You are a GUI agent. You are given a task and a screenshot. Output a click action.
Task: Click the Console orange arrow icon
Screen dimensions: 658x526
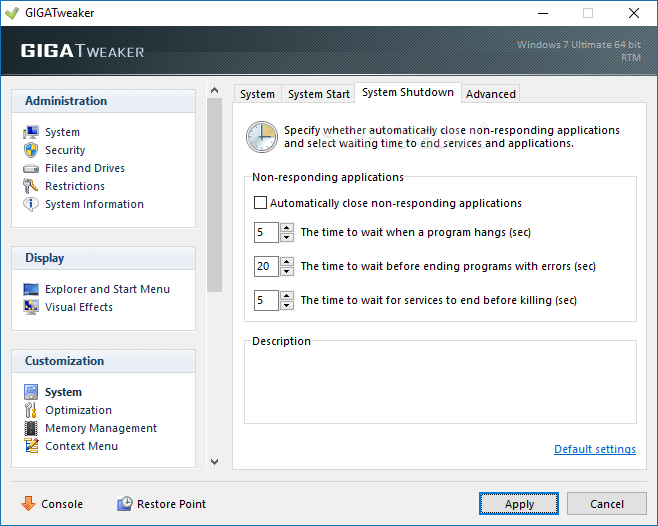pyautogui.click(x=29, y=503)
